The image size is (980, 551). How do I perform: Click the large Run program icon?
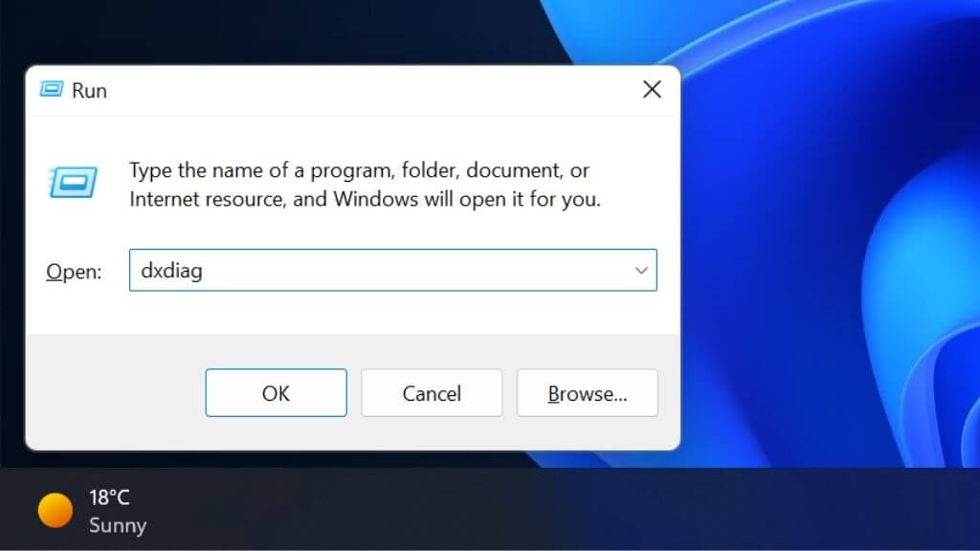73,183
